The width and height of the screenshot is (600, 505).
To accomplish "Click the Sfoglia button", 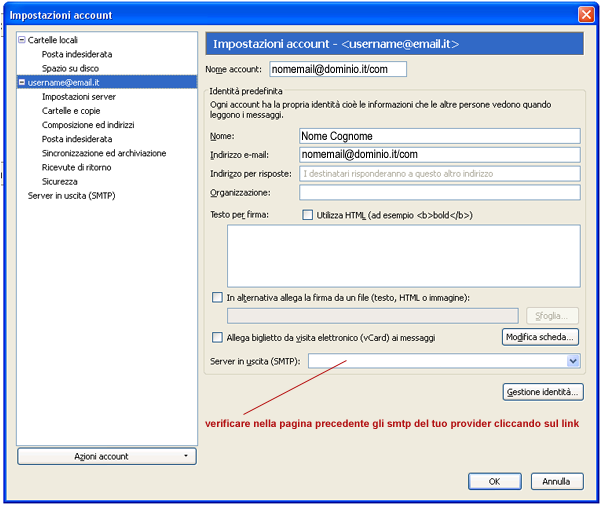I will coord(552,316).
